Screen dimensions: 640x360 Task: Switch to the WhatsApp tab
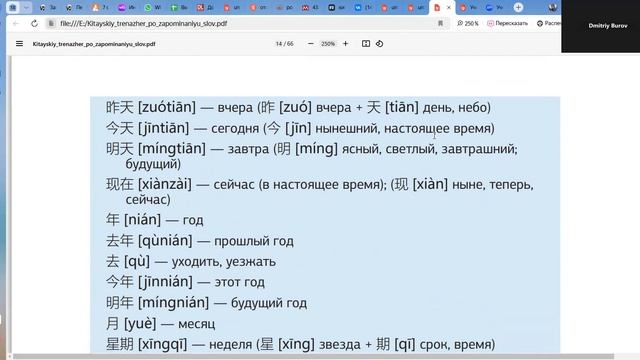coord(153,7)
